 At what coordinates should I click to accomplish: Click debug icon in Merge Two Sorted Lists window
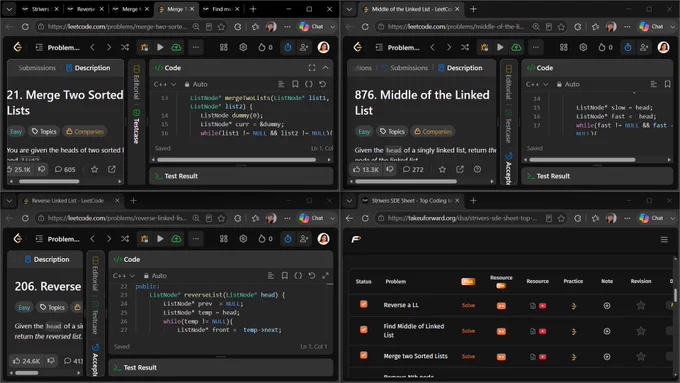144,47
